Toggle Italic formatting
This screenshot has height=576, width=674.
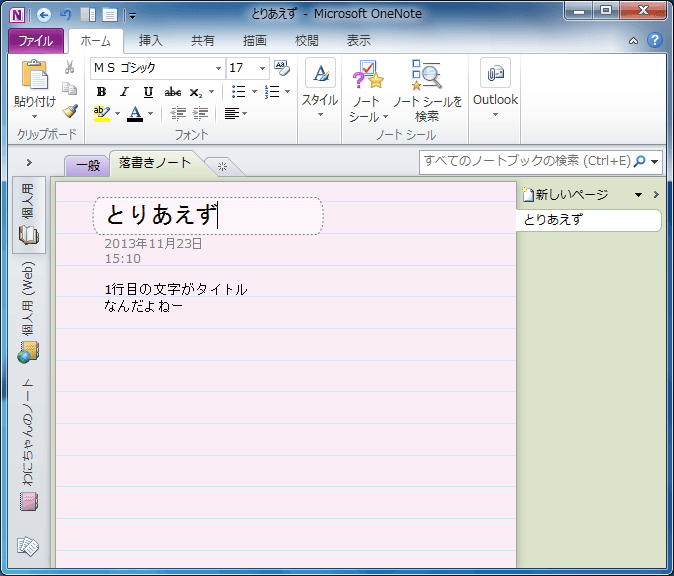[124, 91]
